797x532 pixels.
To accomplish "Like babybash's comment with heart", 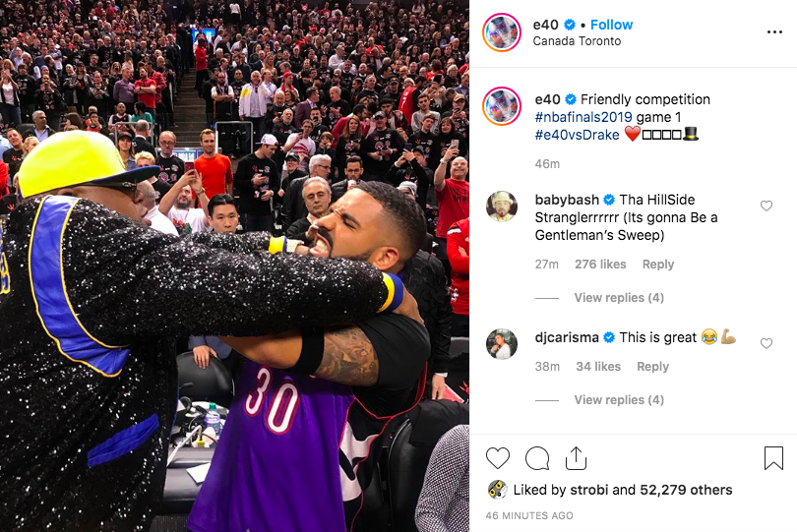I will (x=766, y=206).
